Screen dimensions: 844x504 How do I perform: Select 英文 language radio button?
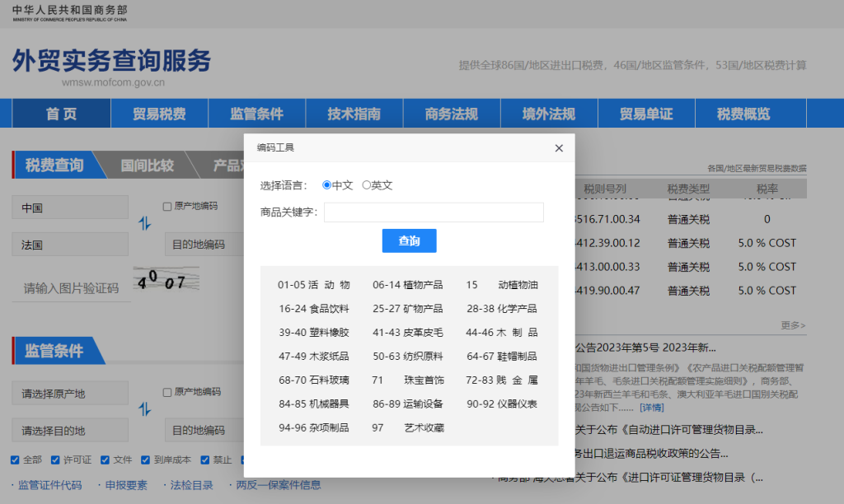click(366, 185)
